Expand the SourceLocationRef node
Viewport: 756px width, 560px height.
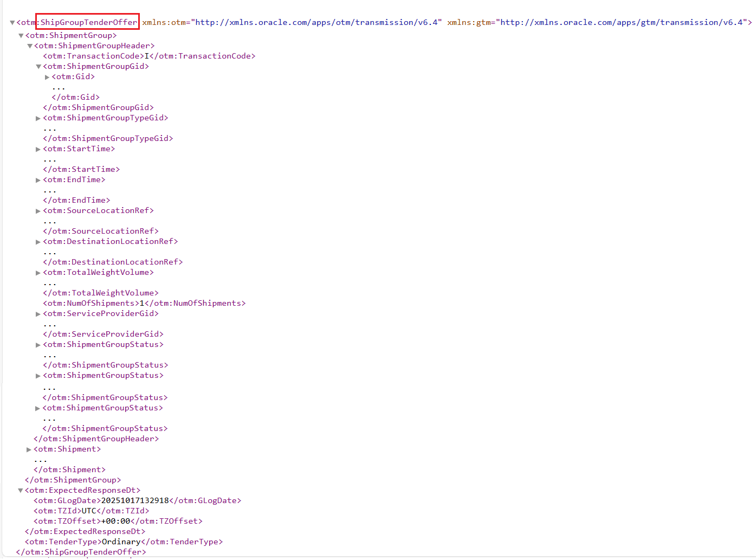[38, 210]
